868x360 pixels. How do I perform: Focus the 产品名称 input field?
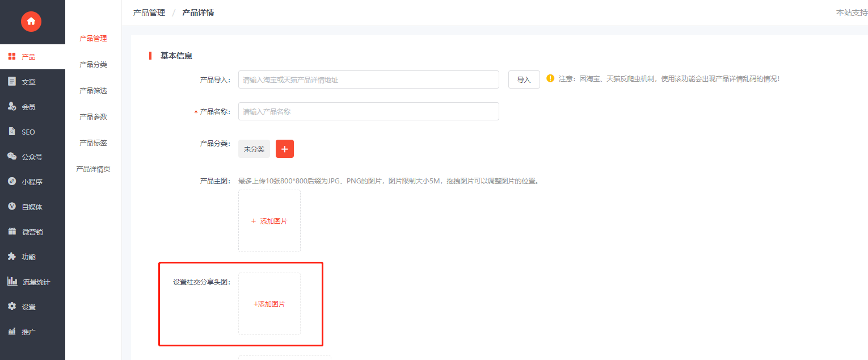click(369, 111)
